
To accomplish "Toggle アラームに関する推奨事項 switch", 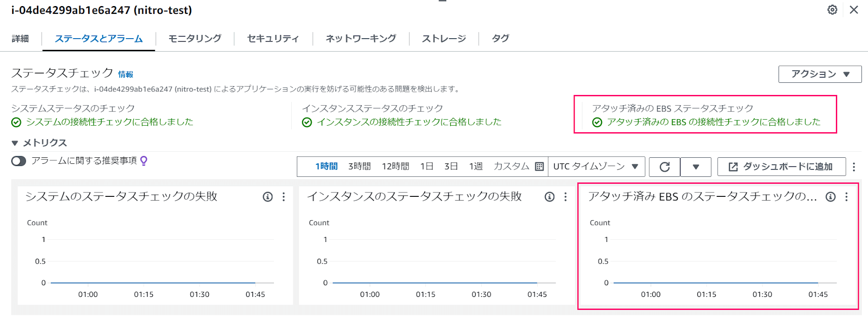I will pos(19,161).
